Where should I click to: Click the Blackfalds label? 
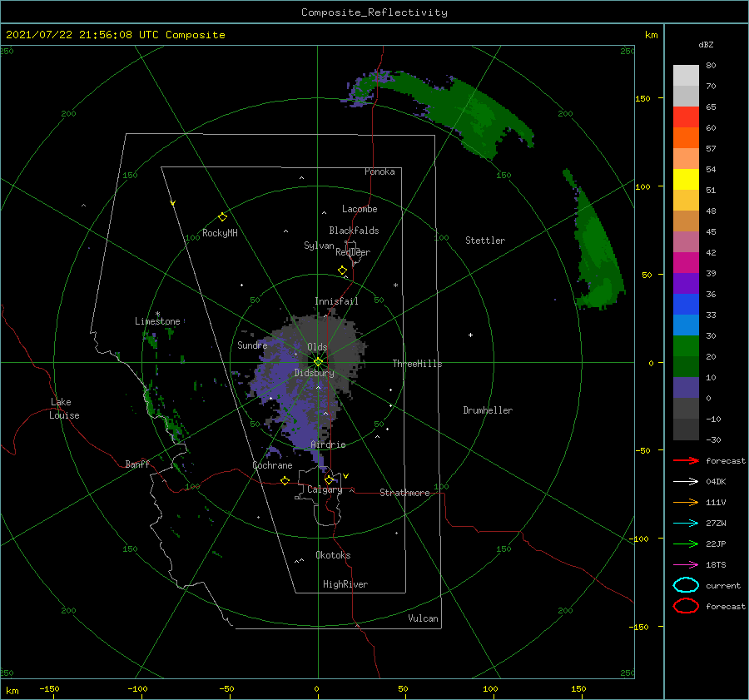[354, 231]
